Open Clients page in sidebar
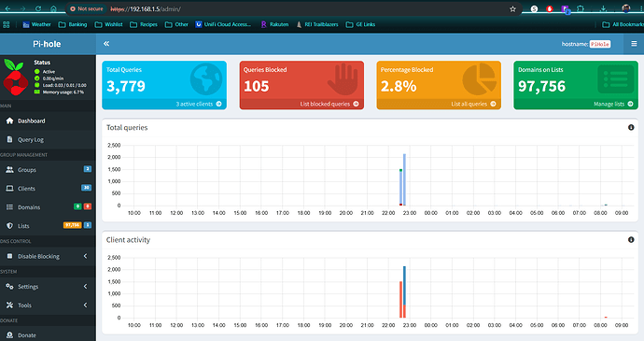 48,189
